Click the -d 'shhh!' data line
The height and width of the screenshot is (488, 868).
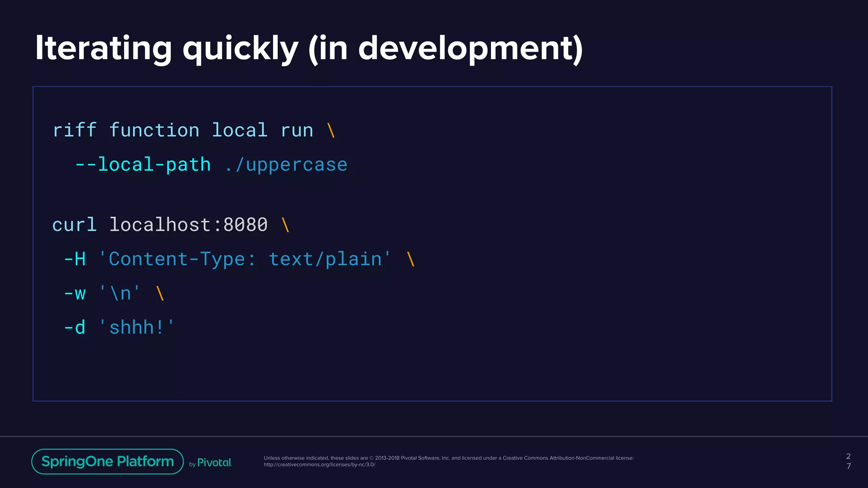[x=119, y=327]
